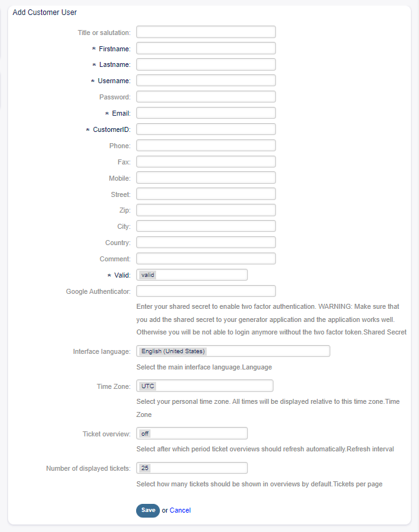
Task: Click inside the Title or salutation field
Action: (x=205, y=31)
